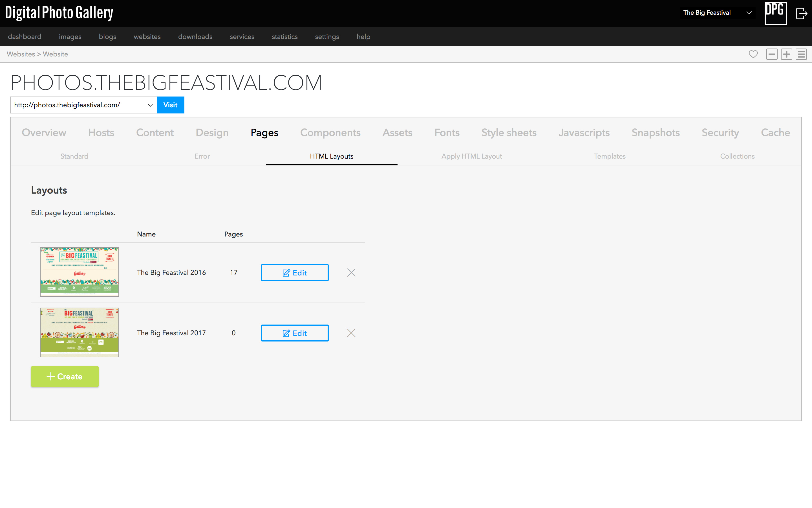Viewport: 812px width, 508px height.
Task: Switch to the Content tab
Action: pyautogui.click(x=155, y=132)
